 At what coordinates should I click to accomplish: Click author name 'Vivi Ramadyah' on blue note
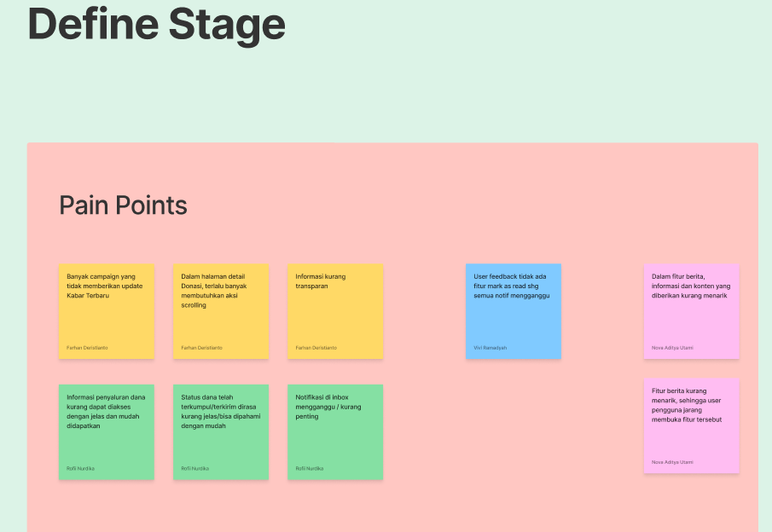coord(490,348)
